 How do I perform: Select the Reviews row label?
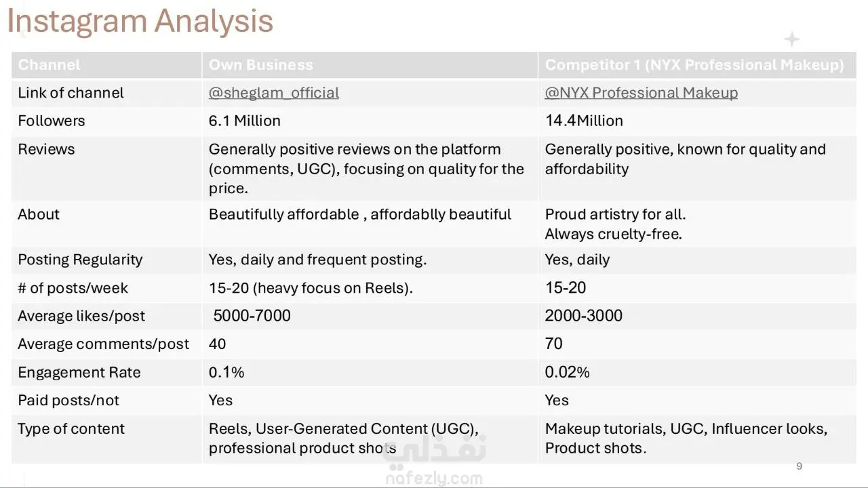(46, 149)
